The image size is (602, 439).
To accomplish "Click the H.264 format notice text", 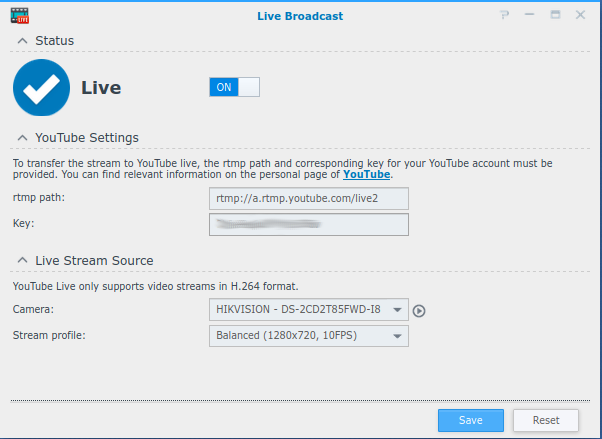I will pyautogui.click(x=155, y=286).
